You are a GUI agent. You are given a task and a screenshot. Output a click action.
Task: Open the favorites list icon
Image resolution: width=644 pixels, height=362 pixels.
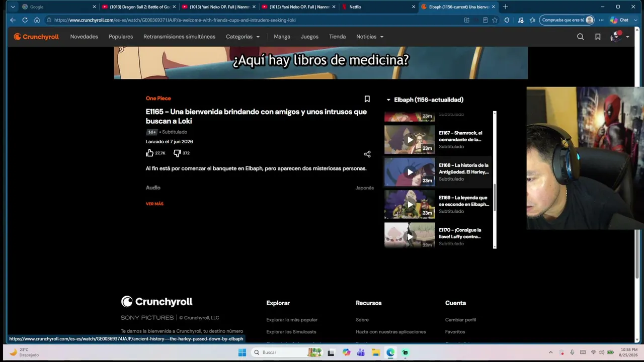[x=532, y=20]
